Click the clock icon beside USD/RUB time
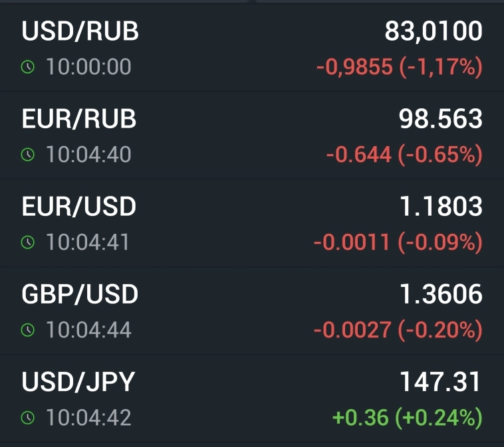This screenshot has width=504, height=447. tap(27, 67)
